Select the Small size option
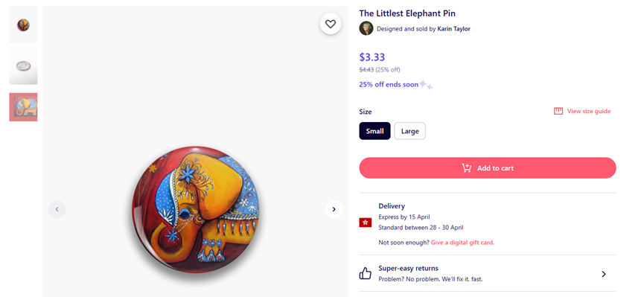The width and height of the screenshot is (644, 297). click(x=374, y=131)
